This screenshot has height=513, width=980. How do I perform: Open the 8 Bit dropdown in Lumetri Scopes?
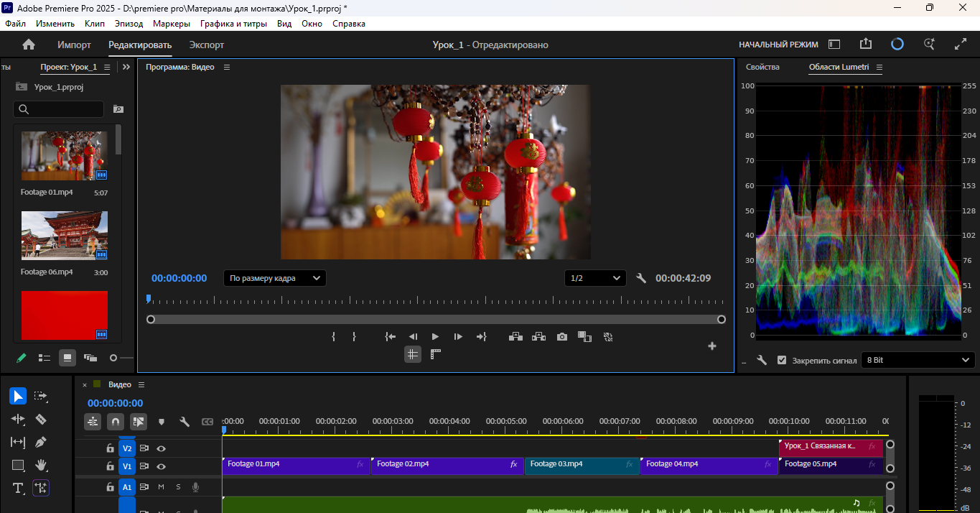click(918, 360)
